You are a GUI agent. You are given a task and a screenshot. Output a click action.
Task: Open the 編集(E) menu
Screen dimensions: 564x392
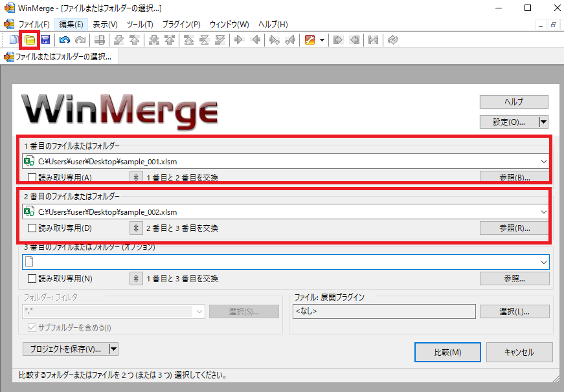point(71,25)
